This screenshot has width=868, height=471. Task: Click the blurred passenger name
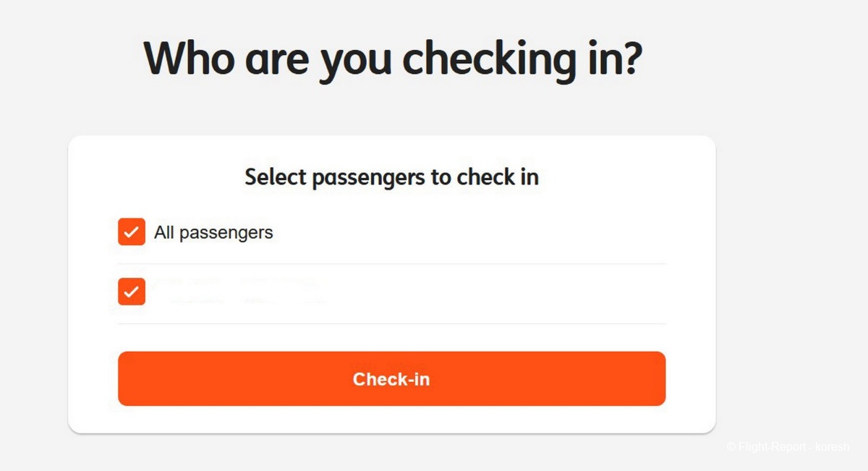pos(239,291)
